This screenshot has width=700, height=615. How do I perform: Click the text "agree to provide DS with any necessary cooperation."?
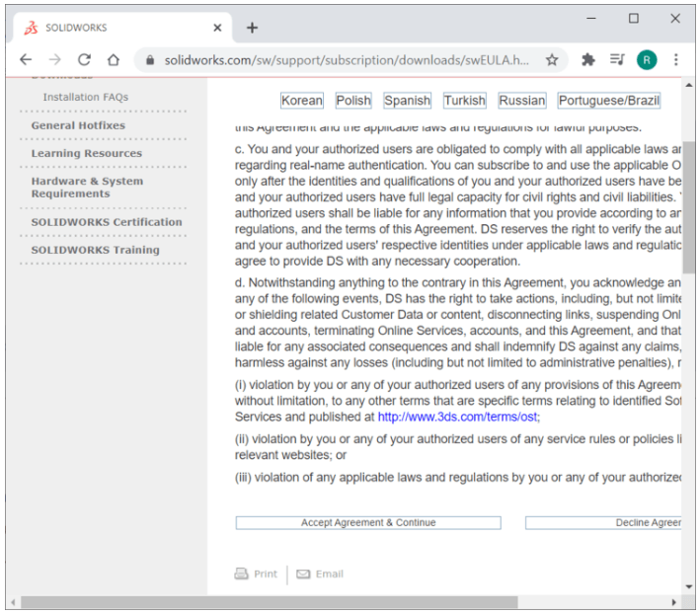(378, 261)
